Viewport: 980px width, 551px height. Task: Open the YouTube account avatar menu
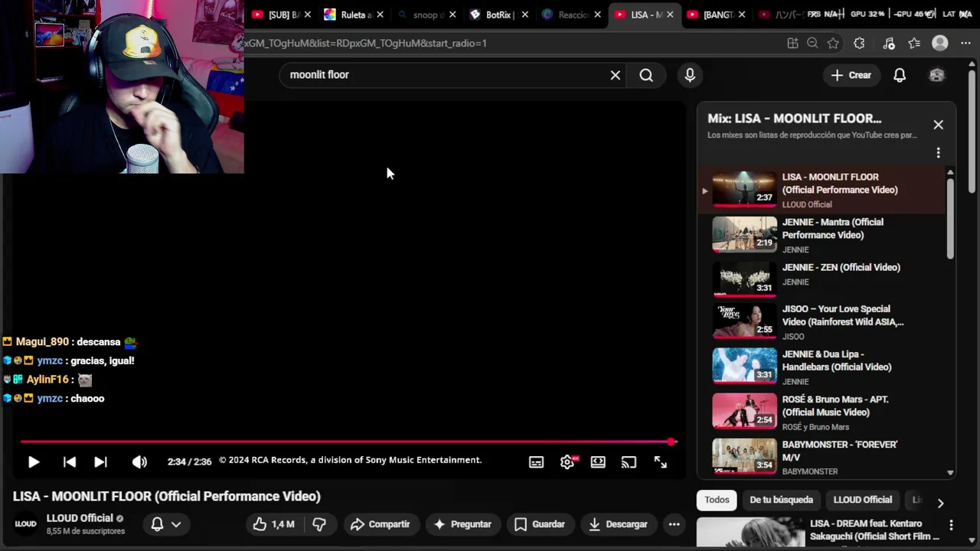point(936,75)
